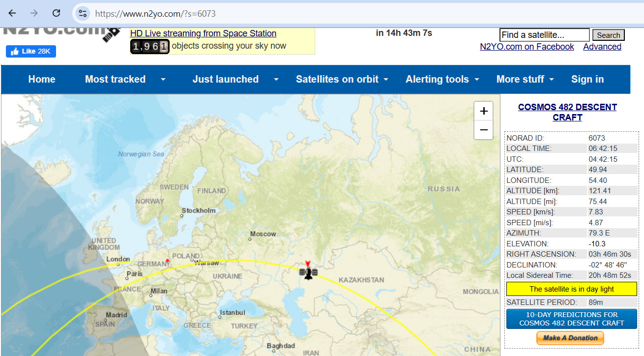Click the ELEVATION value -10.3
The image size is (644, 356).
[597, 244]
